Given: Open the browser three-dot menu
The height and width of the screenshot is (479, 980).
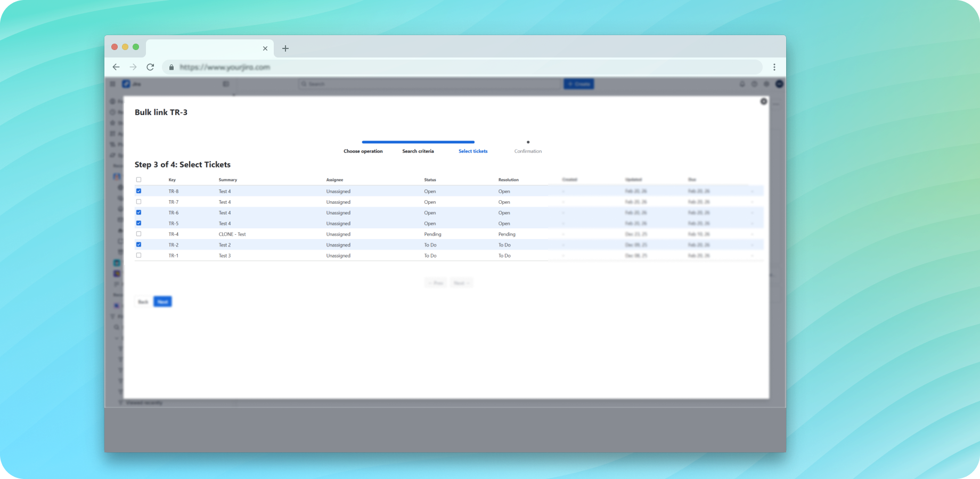Looking at the screenshot, I should [x=774, y=67].
